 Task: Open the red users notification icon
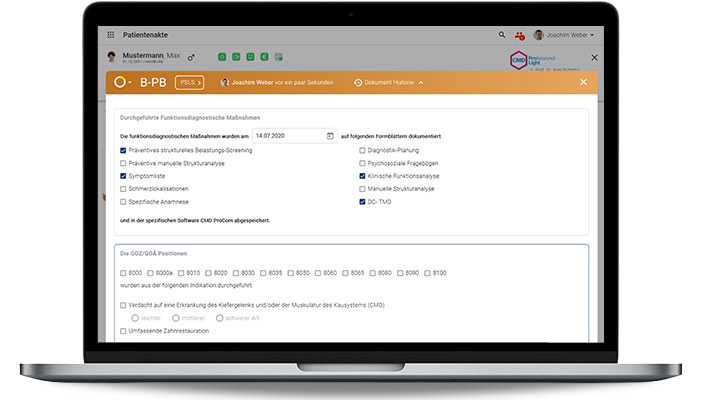(x=520, y=35)
